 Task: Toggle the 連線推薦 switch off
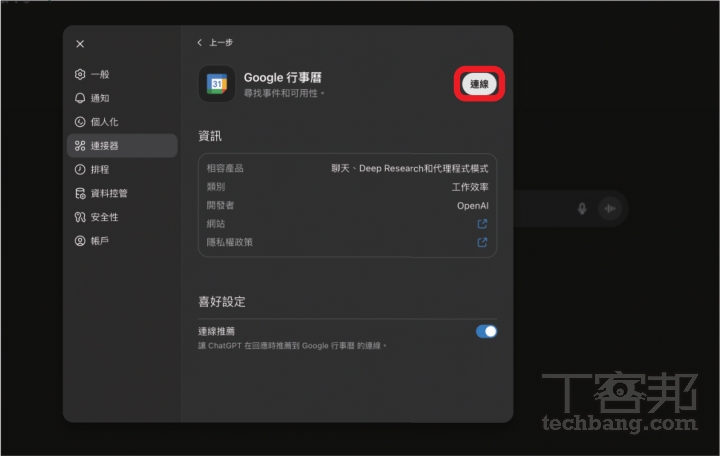pos(486,332)
